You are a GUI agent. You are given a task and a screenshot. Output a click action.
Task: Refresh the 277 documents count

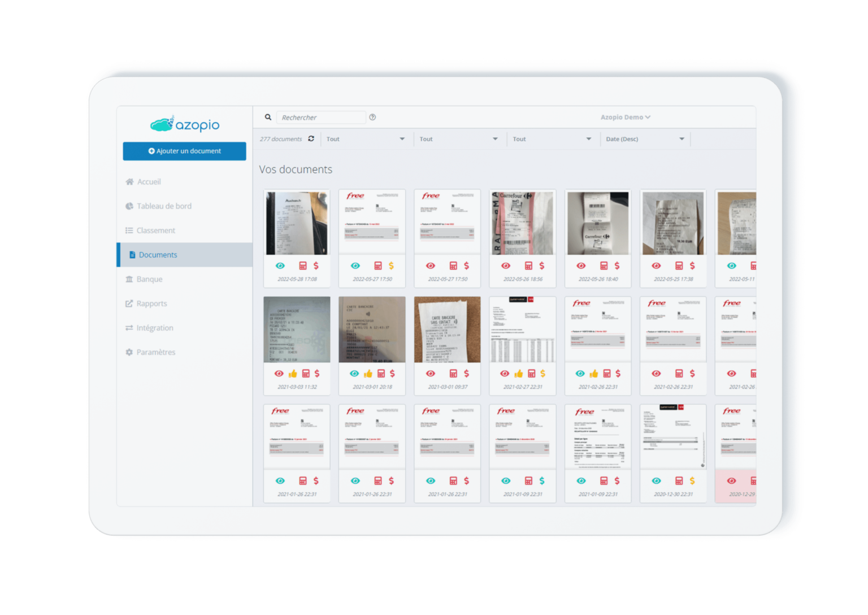(x=311, y=138)
